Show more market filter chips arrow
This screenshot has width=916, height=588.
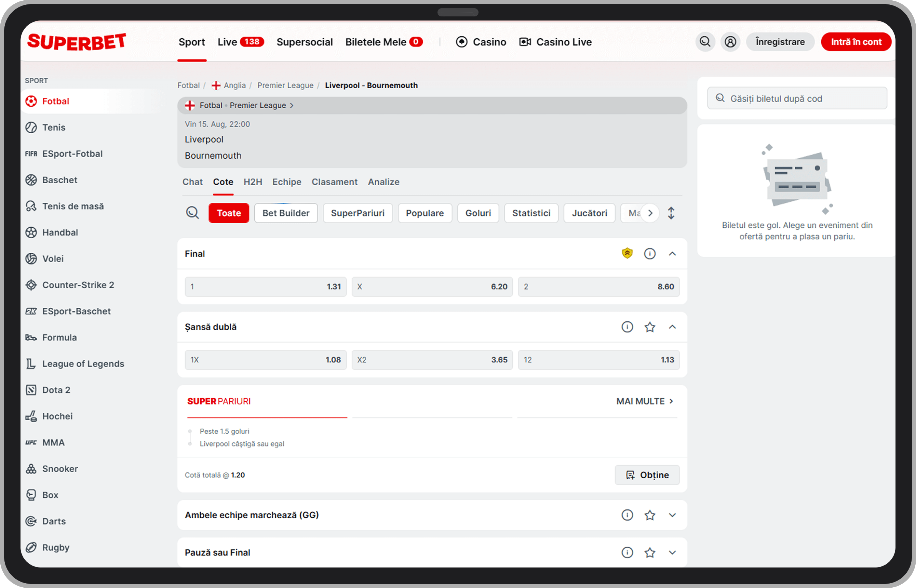(650, 213)
